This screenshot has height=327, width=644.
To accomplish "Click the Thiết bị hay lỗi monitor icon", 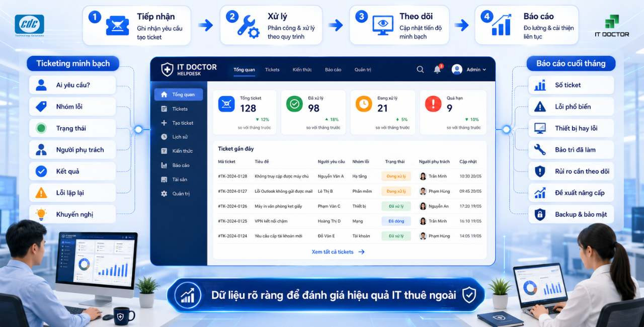I will [x=540, y=128].
